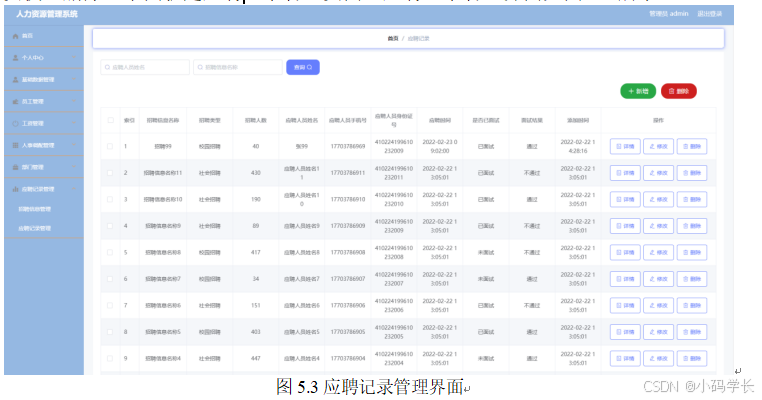762x400 pixels.
Task: Click 删除 delete for row 6
Action: [x=692, y=279]
